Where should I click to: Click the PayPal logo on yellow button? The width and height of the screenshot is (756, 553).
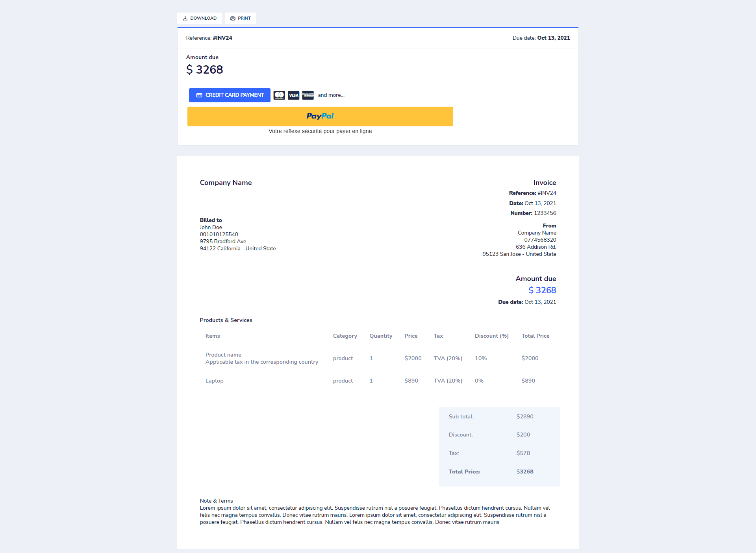(x=320, y=116)
